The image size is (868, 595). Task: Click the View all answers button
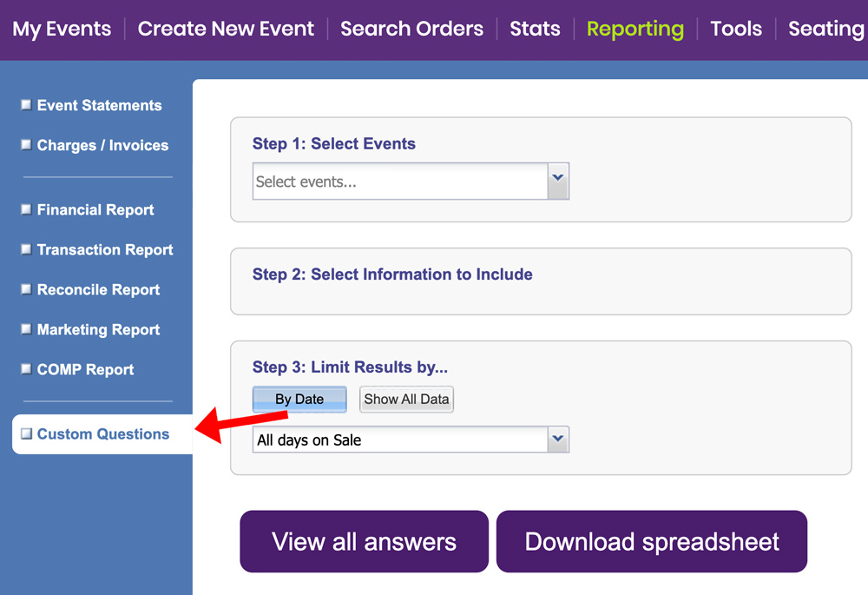pos(365,541)
